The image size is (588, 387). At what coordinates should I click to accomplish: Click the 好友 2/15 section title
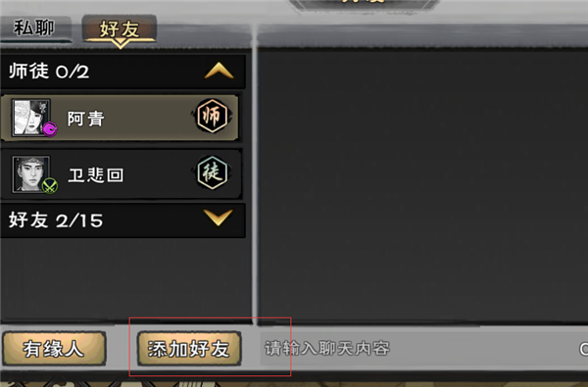[x=56, y=220]
